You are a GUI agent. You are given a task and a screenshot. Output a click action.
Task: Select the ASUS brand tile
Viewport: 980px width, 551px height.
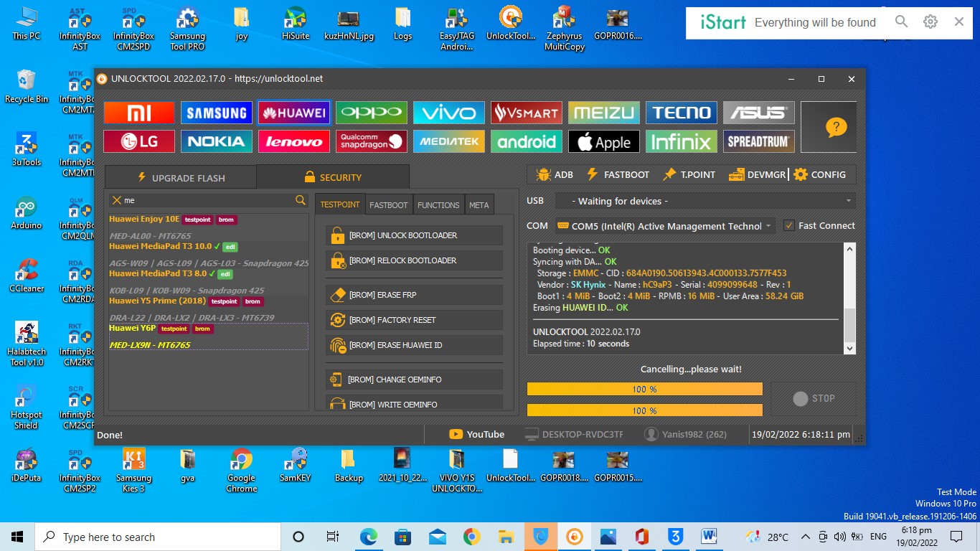pyautogui.click(x=759, y=113)
